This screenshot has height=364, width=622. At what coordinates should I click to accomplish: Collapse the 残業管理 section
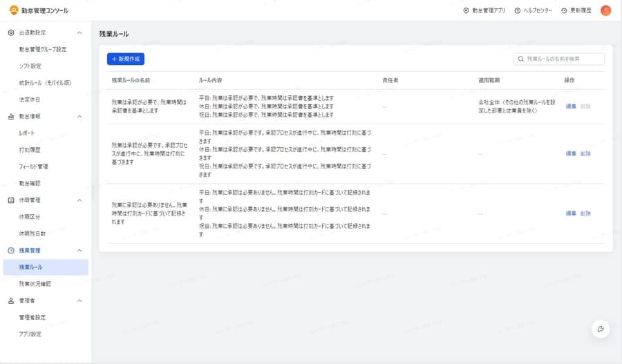pos(79,250)
